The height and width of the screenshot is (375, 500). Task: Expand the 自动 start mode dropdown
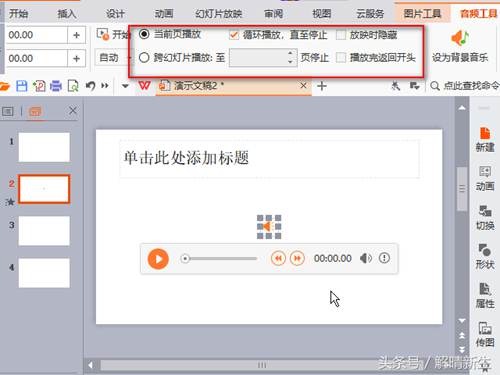pos(112,58)
